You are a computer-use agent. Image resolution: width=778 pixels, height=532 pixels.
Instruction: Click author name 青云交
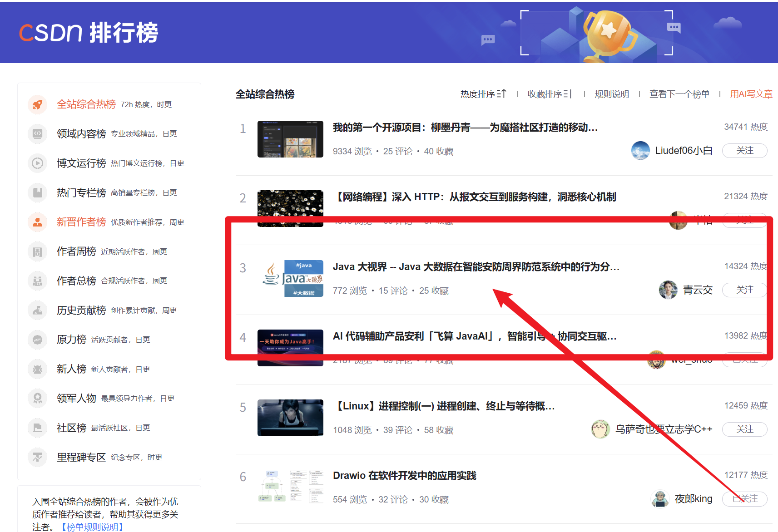coord(698,290)
